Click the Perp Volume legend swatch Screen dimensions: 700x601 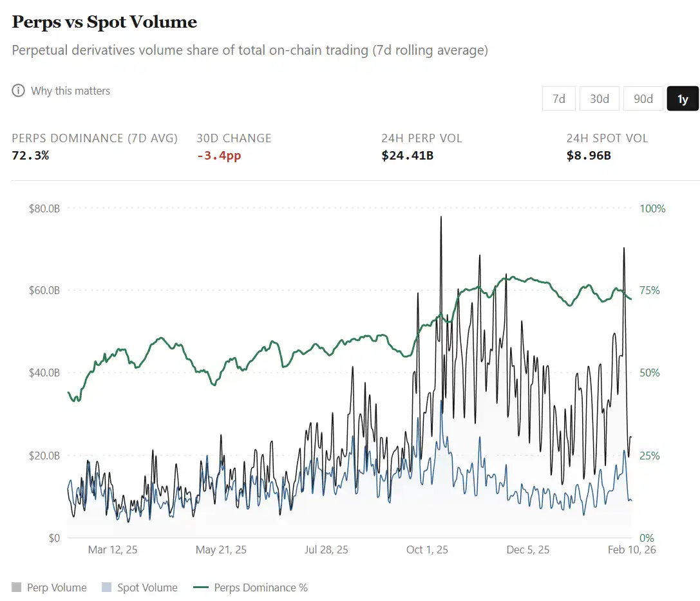[x=15, y=587]
